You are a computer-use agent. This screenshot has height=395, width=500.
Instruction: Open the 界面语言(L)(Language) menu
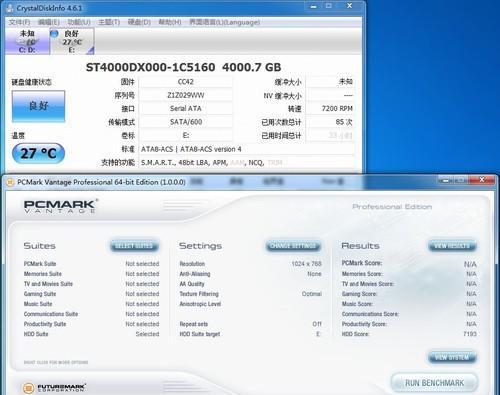point(225,22)
